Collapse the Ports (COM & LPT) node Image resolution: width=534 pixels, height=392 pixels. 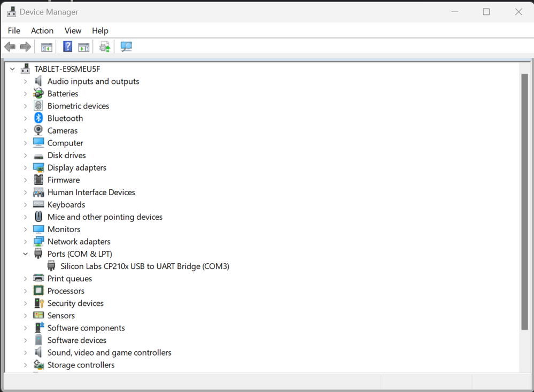pos(25,254)
